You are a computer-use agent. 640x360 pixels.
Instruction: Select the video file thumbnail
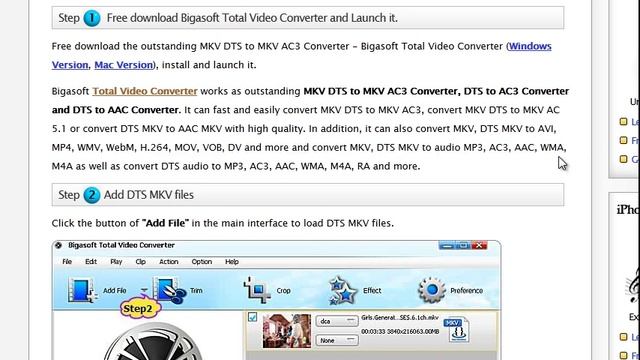(287, 331)
